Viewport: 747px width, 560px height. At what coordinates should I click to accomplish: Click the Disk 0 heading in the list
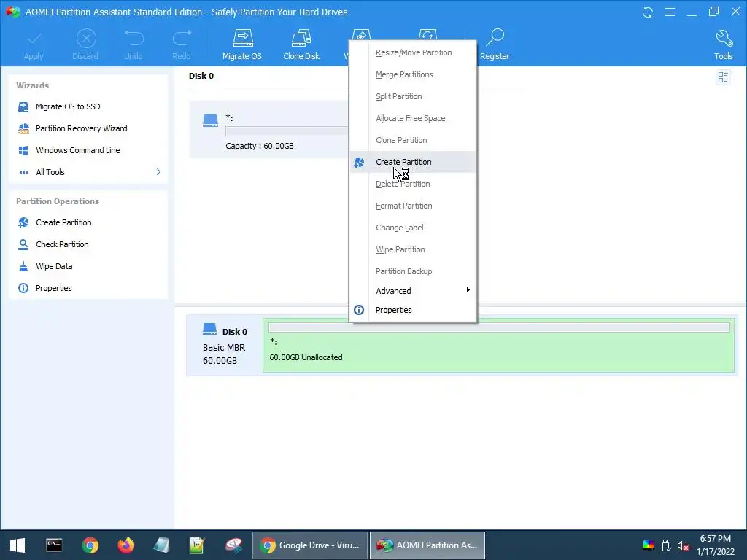click(201, 76)
